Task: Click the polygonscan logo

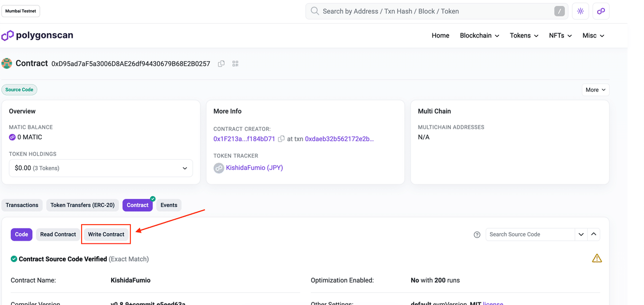Action: (37, 35)
